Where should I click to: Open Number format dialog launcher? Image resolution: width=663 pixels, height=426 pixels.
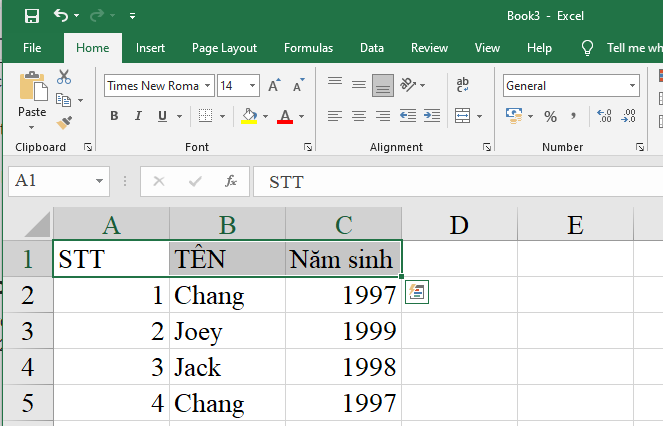[640, 147]
